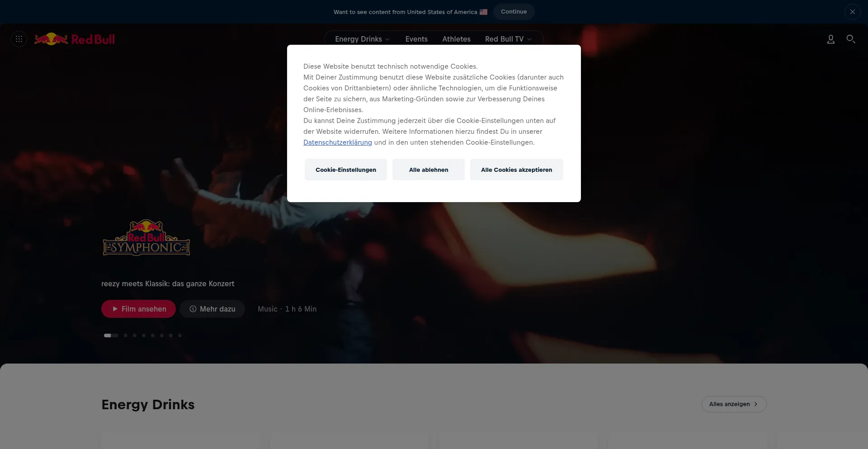This screenshot has width=868, height=449.
Task: Open Cookie-Einstellungen settings
Action: (x=346, y=170)
